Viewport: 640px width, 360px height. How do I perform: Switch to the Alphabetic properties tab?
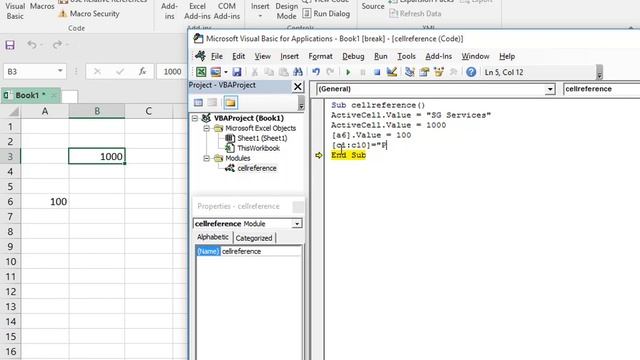[213, 237]
